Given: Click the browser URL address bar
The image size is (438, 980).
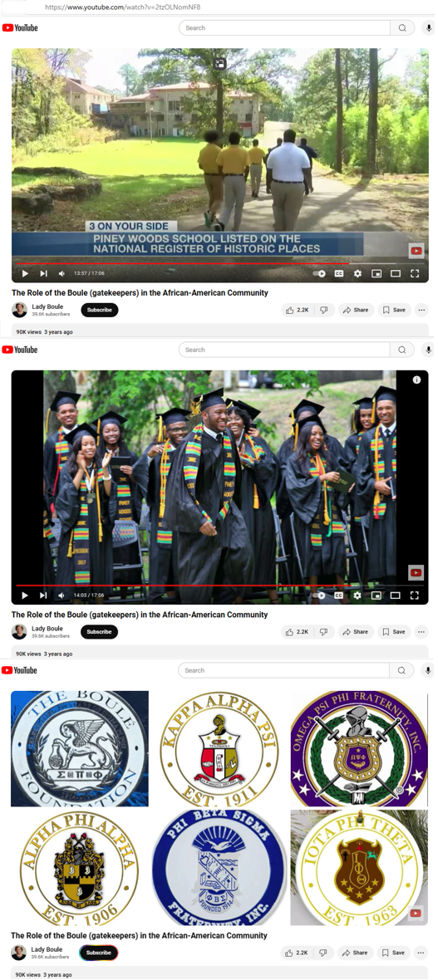Looking at the screenshot, I should [x=219, y=7].
